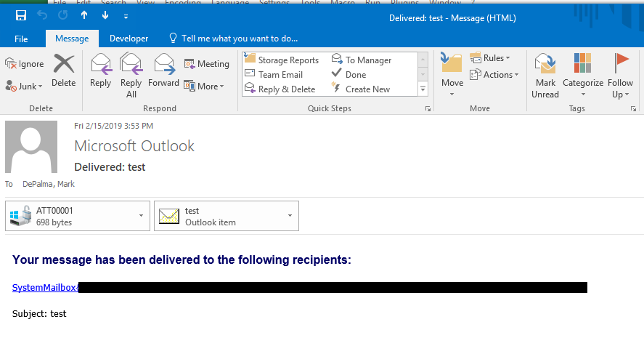Click the Delivered: test subject line
The width and height of the screenshot is (644, 362).
(x=110, y=167)
